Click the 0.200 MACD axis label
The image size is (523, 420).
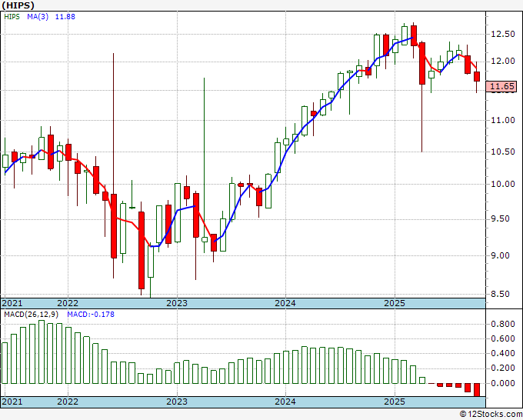[x=503, y=368]
